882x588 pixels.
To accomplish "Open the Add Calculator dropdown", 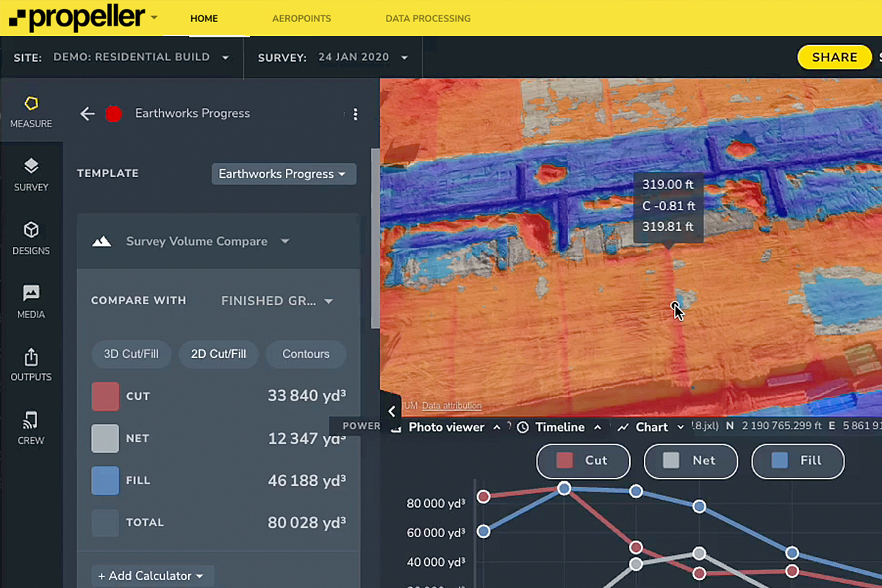I will tap(153, 576).
